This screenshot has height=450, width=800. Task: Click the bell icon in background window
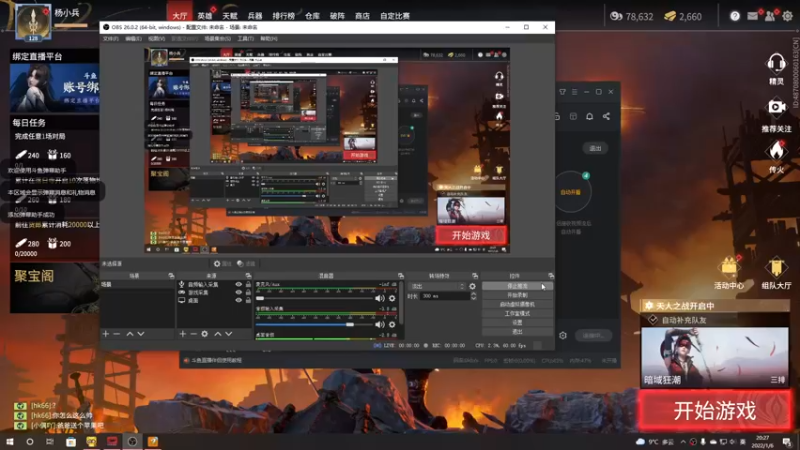tap(589, 116)
